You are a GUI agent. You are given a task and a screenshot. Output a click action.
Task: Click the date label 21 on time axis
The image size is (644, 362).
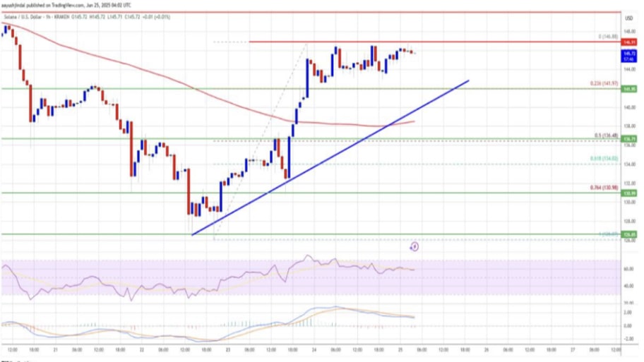click(55, 350)
